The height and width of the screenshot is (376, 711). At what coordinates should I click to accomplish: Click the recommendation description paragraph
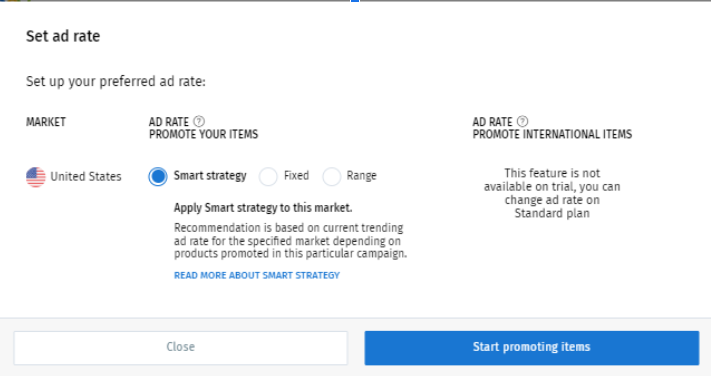[290, 240]
